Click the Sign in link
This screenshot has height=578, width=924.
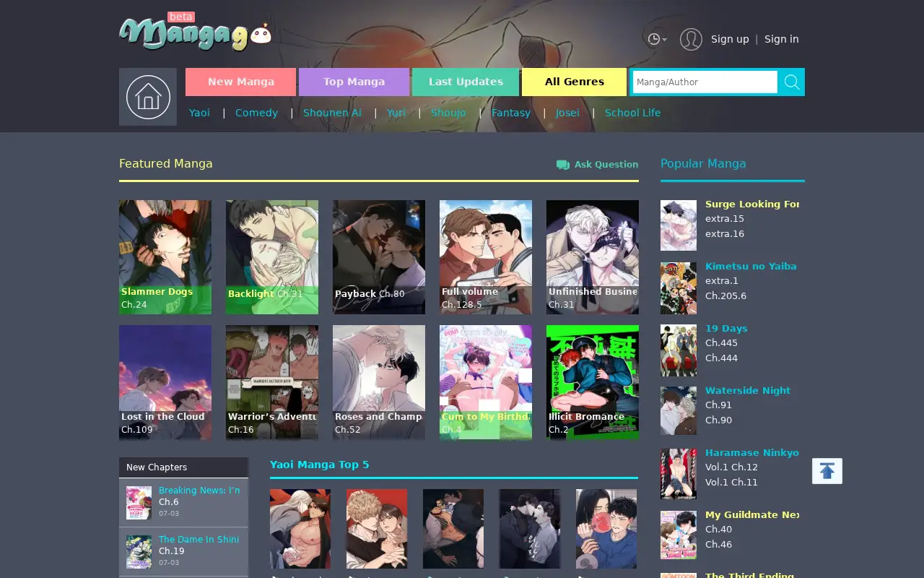click(782, 39)
